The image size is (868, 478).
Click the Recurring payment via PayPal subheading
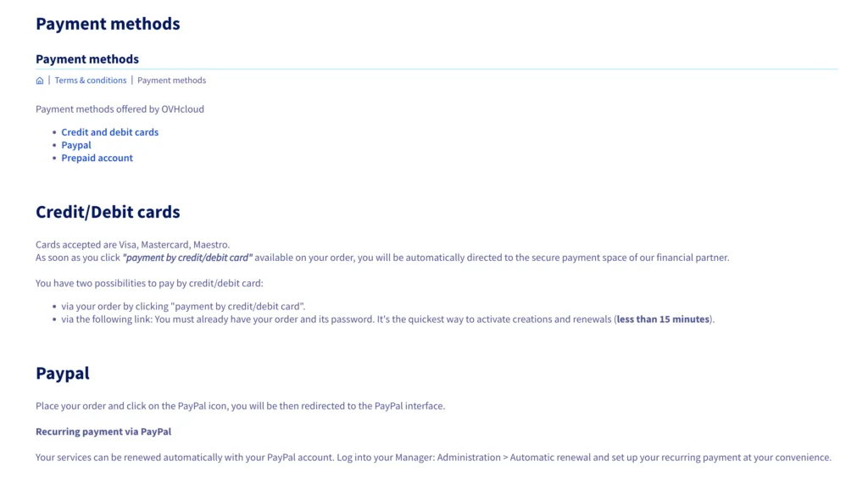103,431
